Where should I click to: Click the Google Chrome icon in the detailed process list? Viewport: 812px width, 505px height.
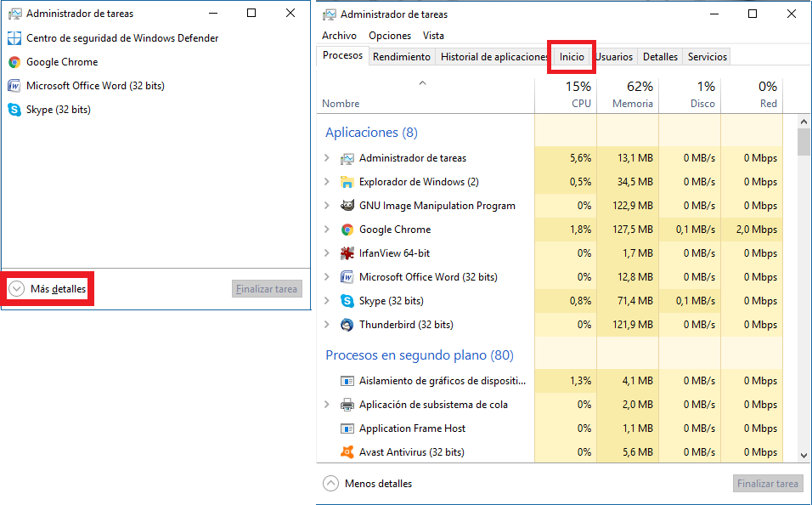[x=347, y=230]
